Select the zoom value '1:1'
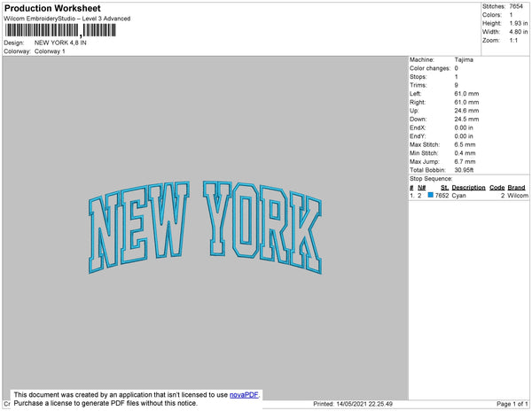The width and height of the screenshot is (532, 411). (513, 41)
